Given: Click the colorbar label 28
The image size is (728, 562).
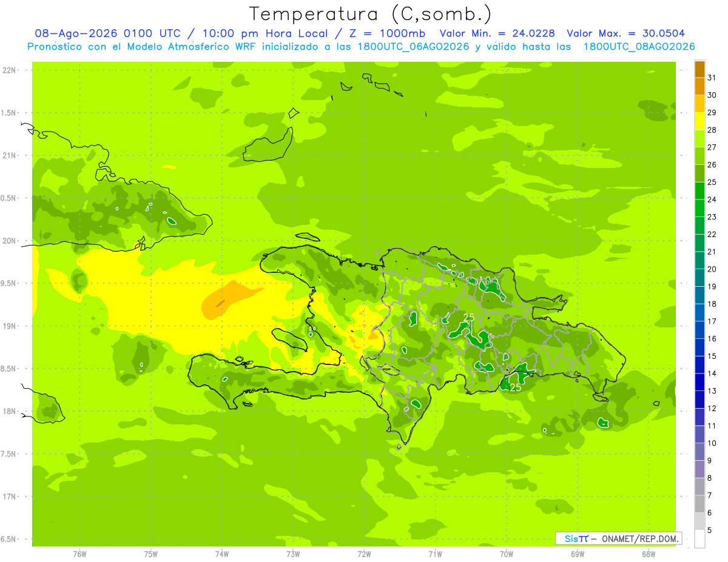Looking at the screenshot, I should click(x=712, y=130).
